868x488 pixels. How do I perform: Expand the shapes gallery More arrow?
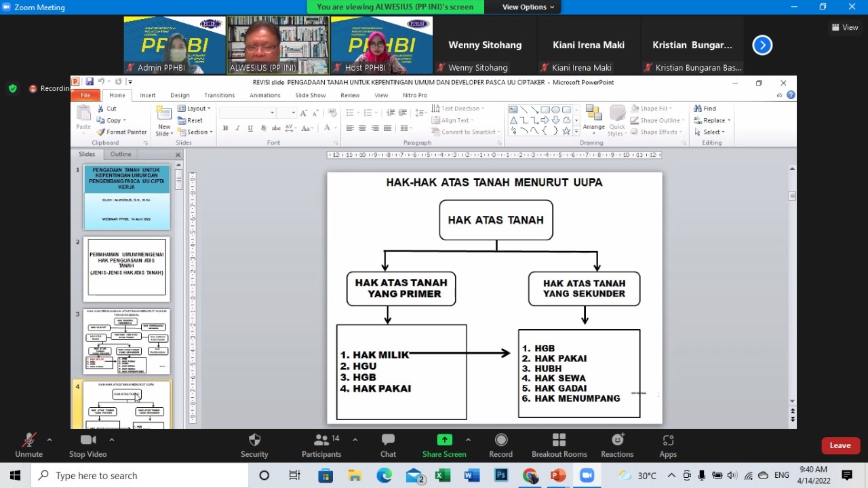576,132
